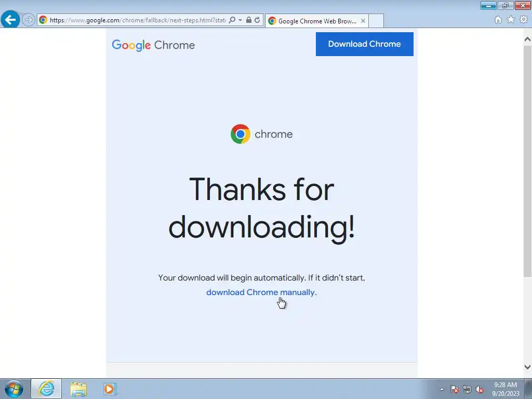This screenshot has height=399, width=532.
Task: Go to the Home page icon
Action: [498, 20]
